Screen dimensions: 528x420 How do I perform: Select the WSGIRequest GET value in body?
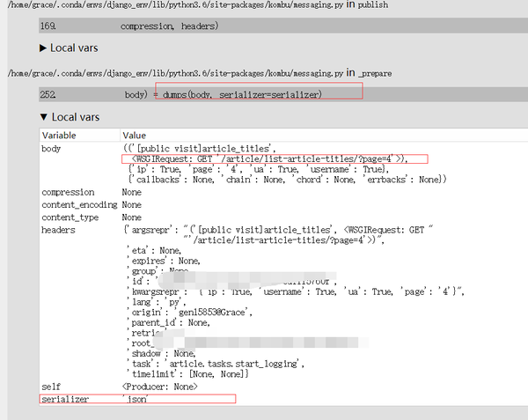[269, 159]
